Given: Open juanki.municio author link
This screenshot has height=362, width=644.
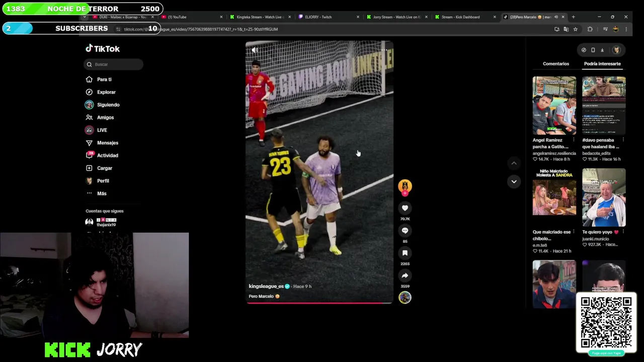Looking at the screenshot, I should click(x=597, y=239).
